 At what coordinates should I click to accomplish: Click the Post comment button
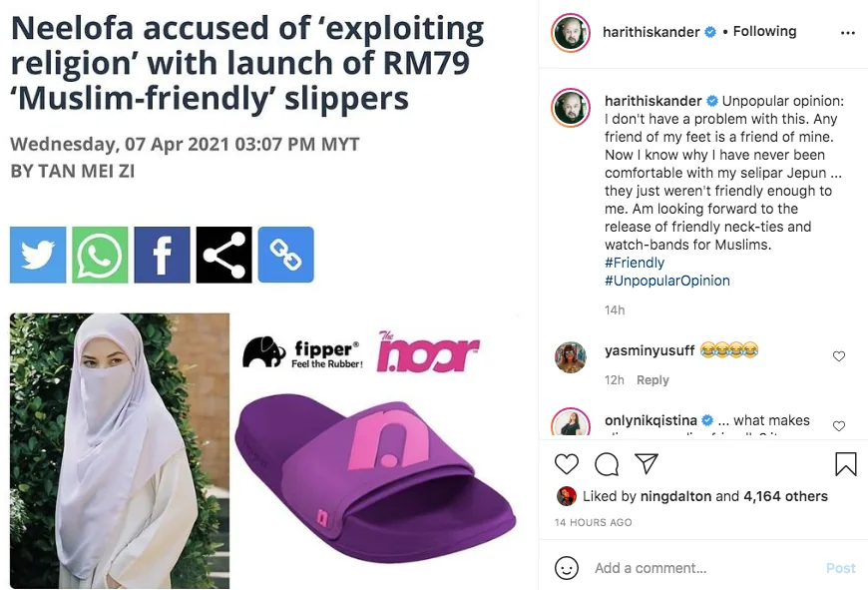click(x=840, y=568)
